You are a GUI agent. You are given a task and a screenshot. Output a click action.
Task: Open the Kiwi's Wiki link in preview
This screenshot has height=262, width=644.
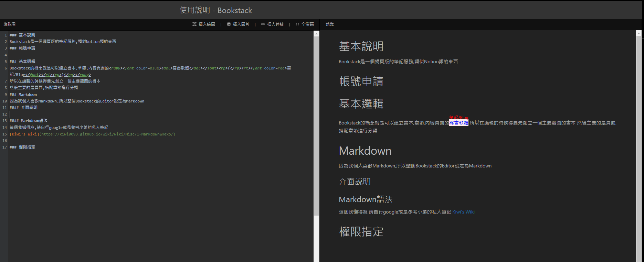click(x=463, y=212)
